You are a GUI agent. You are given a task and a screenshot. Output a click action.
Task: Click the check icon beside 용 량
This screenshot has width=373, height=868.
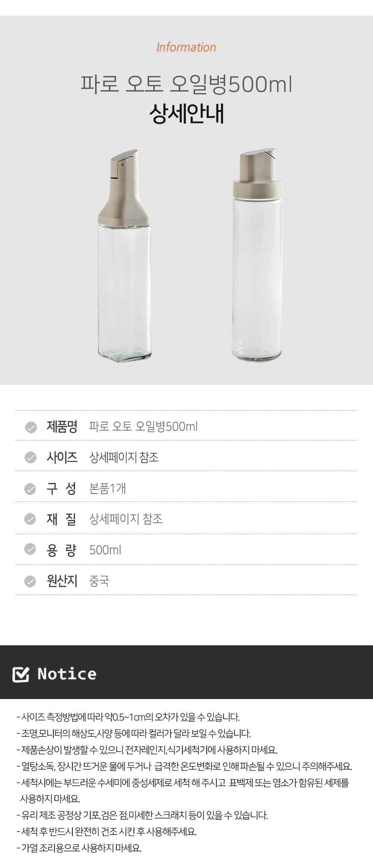coord(30,549)
